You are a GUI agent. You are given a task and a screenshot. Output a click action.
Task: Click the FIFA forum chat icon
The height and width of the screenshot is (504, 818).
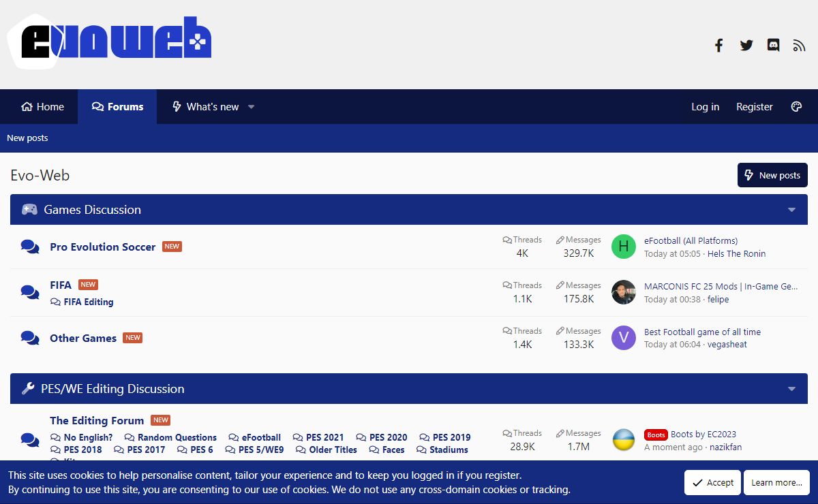[30, 292]
